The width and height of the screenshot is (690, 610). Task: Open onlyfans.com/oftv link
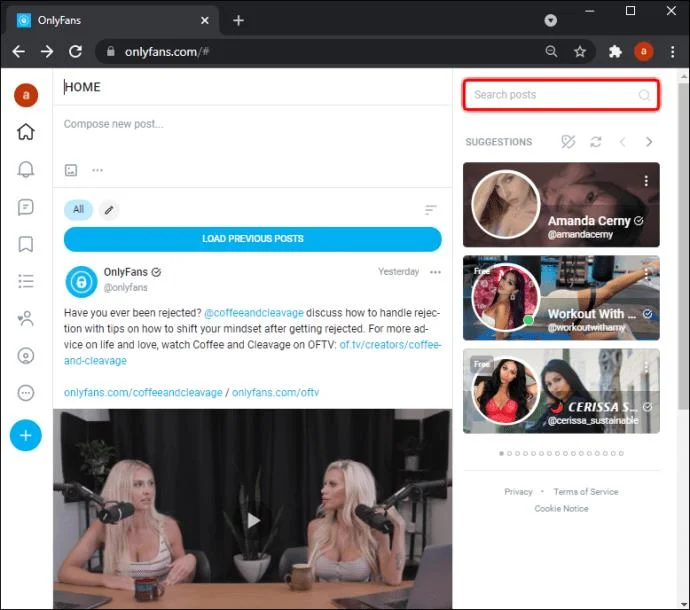tap(275, 393)
